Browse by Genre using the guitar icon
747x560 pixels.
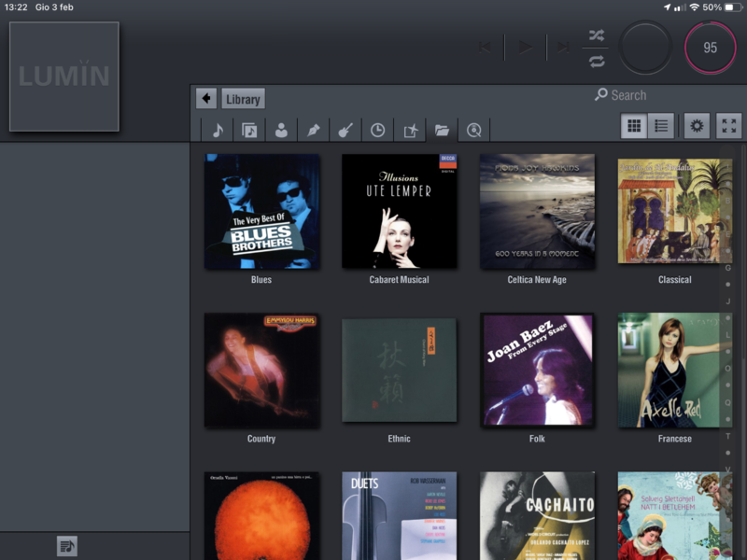pos(345,131)
